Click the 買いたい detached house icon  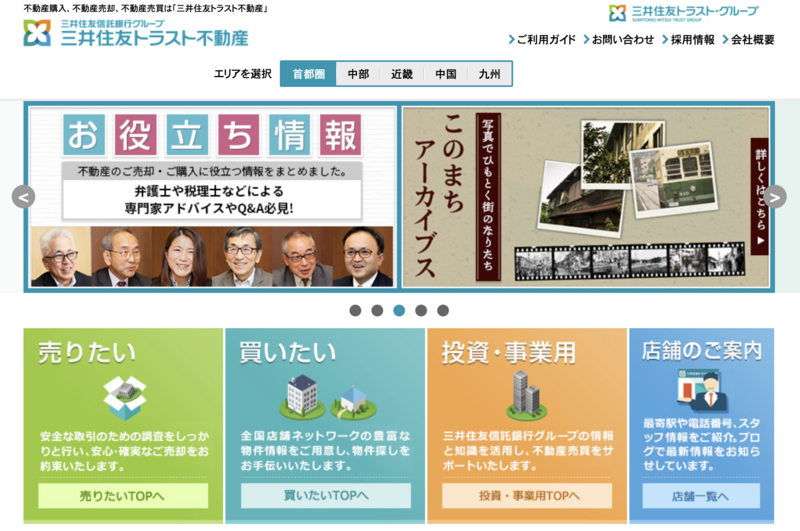click(353, 401)
